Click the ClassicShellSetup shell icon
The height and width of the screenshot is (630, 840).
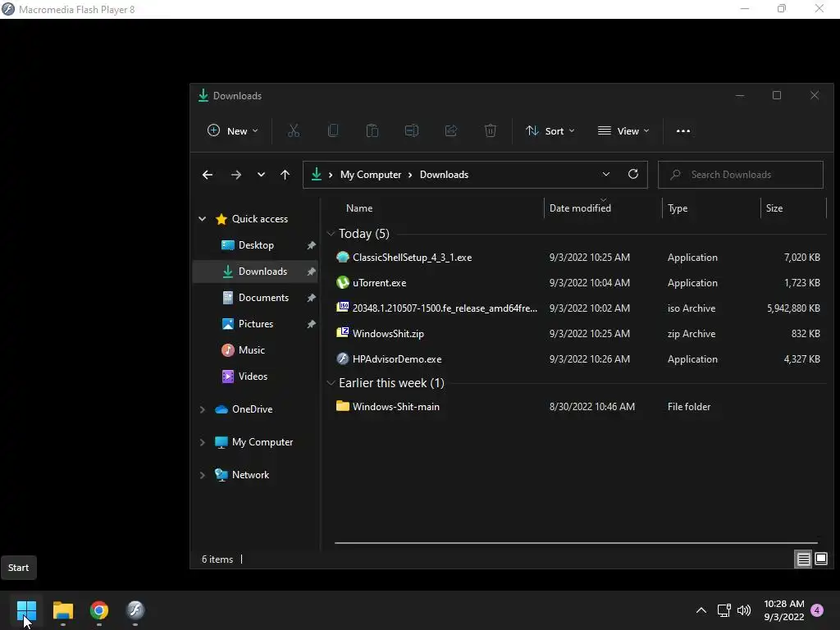point(342,257)
